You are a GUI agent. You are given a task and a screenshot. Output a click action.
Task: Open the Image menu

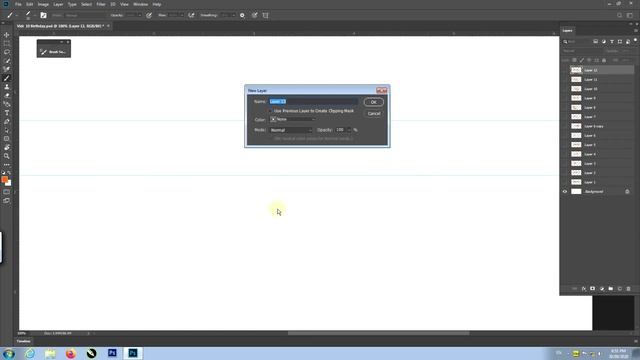point(43,4)
